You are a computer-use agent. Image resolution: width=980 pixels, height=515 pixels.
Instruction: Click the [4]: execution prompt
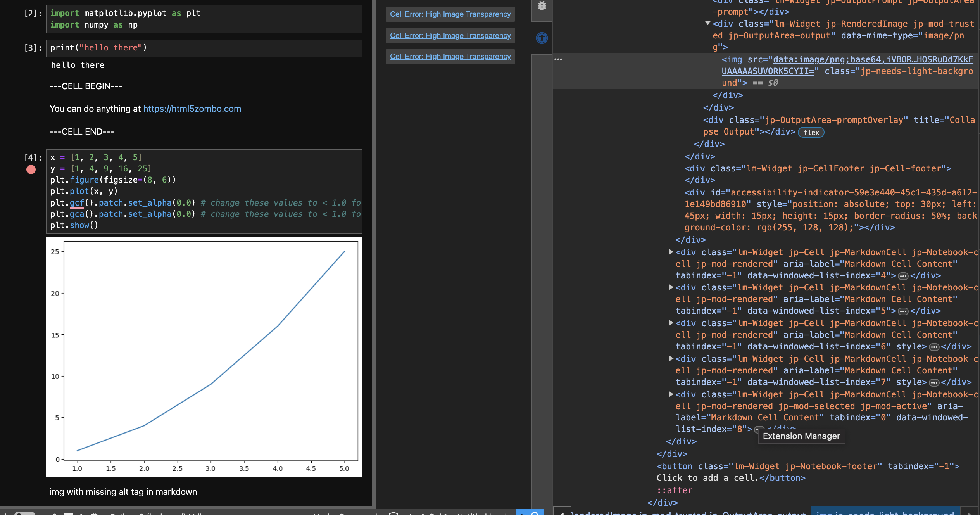click(x=33, y=157)
